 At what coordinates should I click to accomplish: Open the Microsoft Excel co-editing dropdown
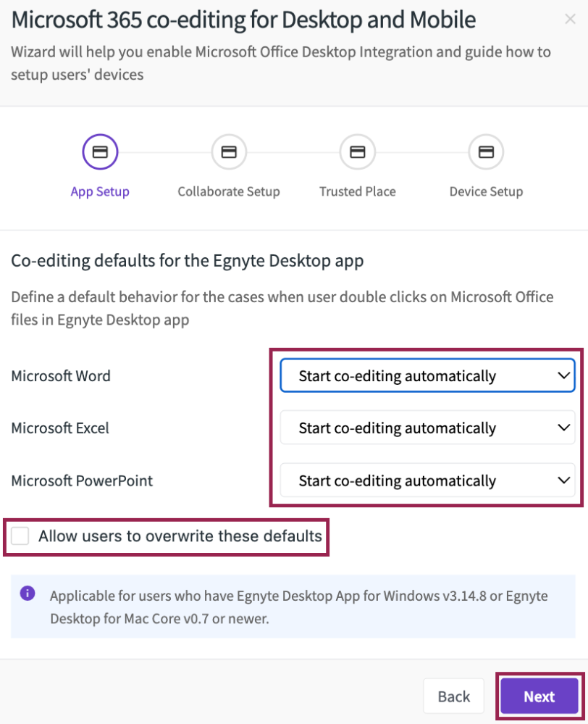pyautogui.click(x=427, y=428)
